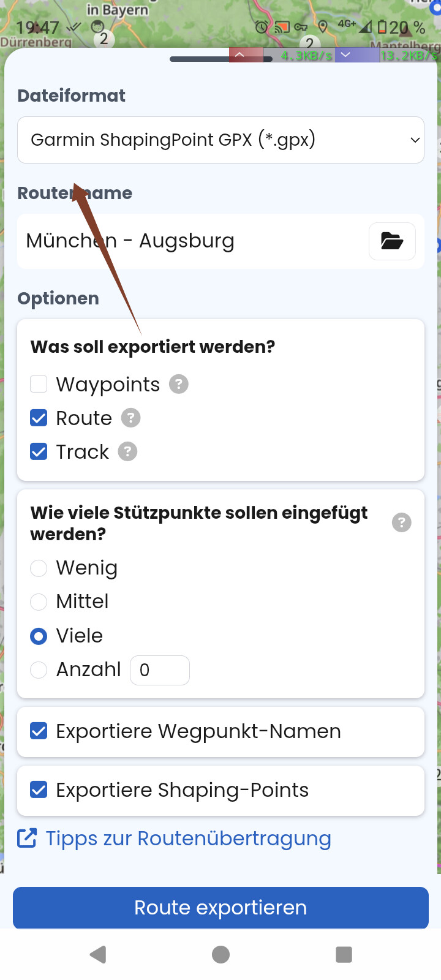The width and height of the screenshot is (441, 980).
Task: Tap the Android home circle button
Action: (x=221, y=954)
